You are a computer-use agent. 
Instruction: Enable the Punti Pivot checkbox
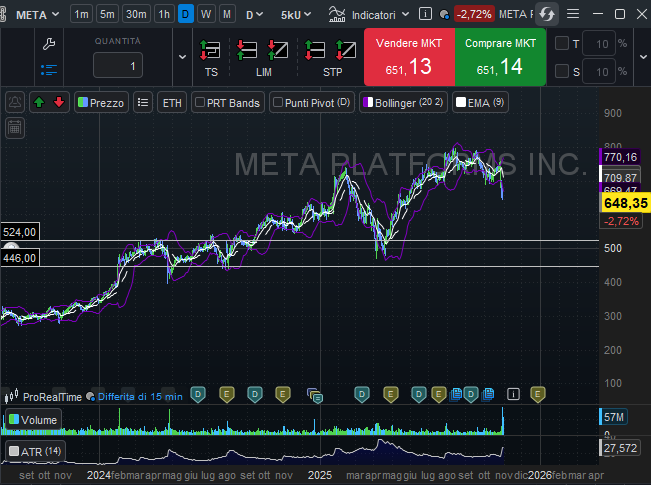[278, 102]
